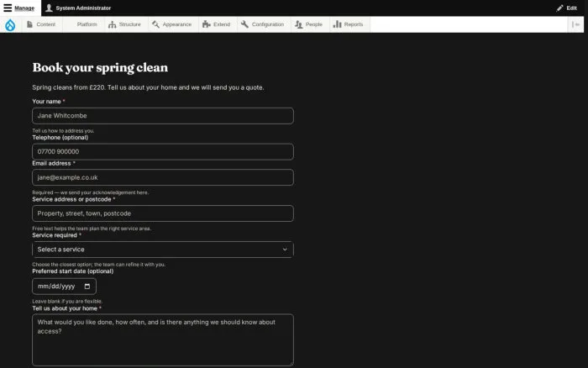Toggle the Manage hamburger menu
The width and height of the screenshot is (588, 368).
coord(19,8)
